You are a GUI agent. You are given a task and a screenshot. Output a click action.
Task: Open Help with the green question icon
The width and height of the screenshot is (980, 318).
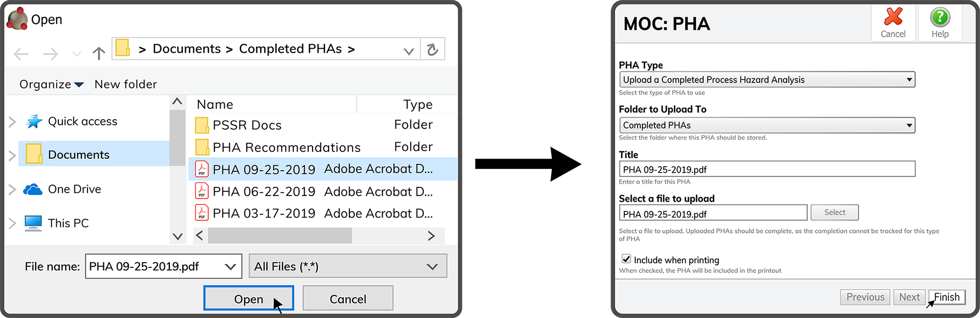(x=940, y=18)
